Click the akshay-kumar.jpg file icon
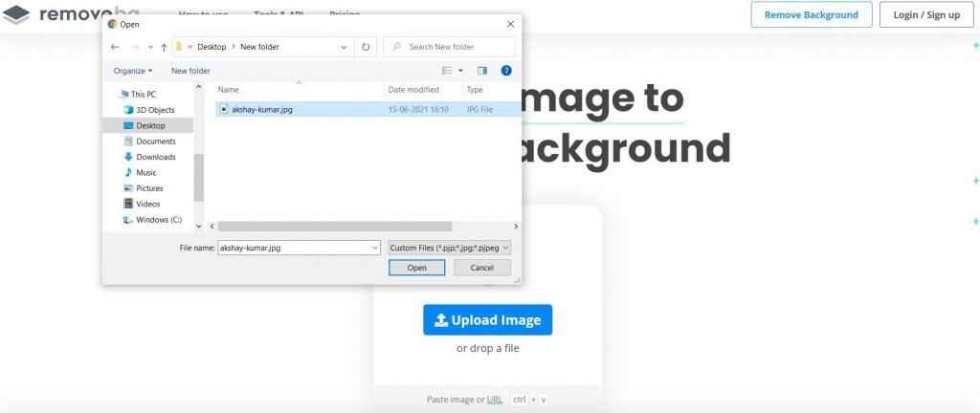The height and width of the screenshot is (413, 980). pyautogui.click(x=224, y=109)
